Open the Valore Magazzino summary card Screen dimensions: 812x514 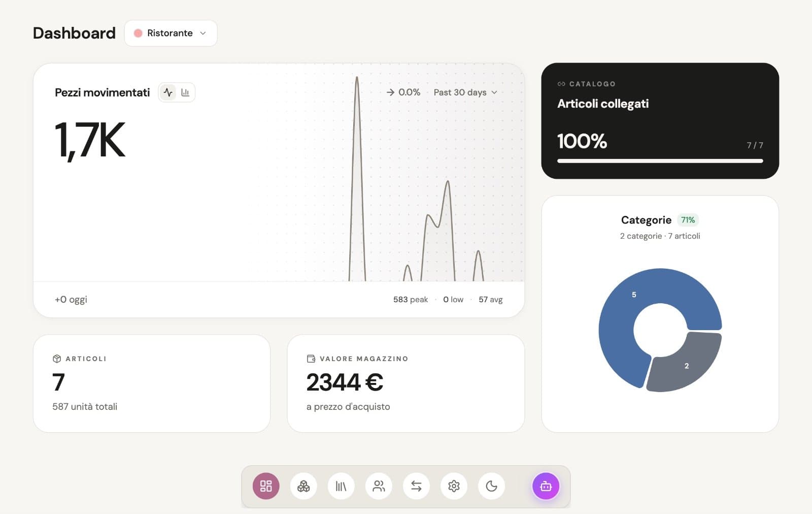point(406,383)
